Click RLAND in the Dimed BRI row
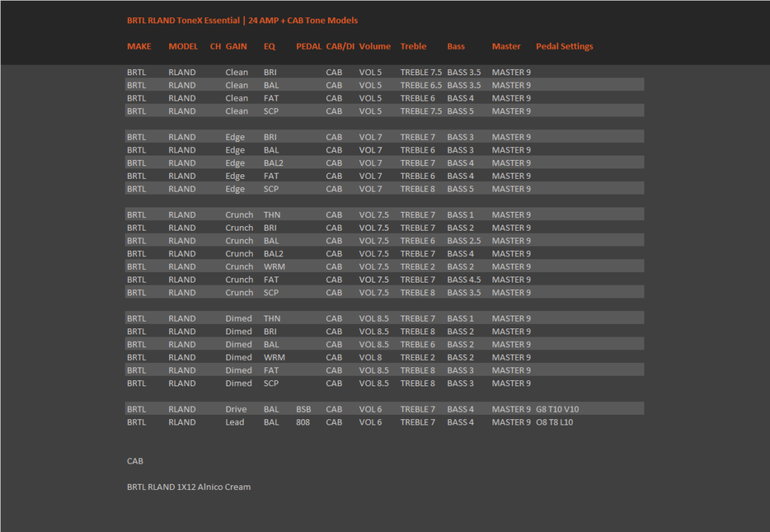Viewport: 770px width, 532px height. pos(182,331)
